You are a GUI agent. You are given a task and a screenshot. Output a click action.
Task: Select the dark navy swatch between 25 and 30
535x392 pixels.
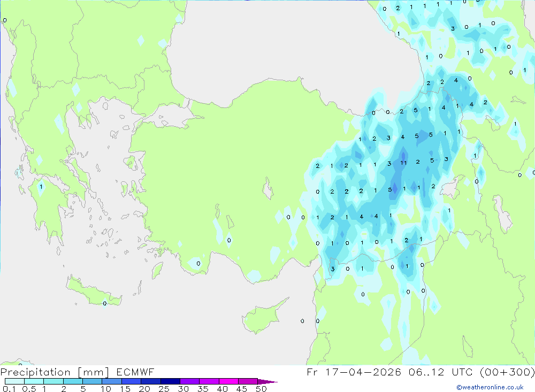170,381
